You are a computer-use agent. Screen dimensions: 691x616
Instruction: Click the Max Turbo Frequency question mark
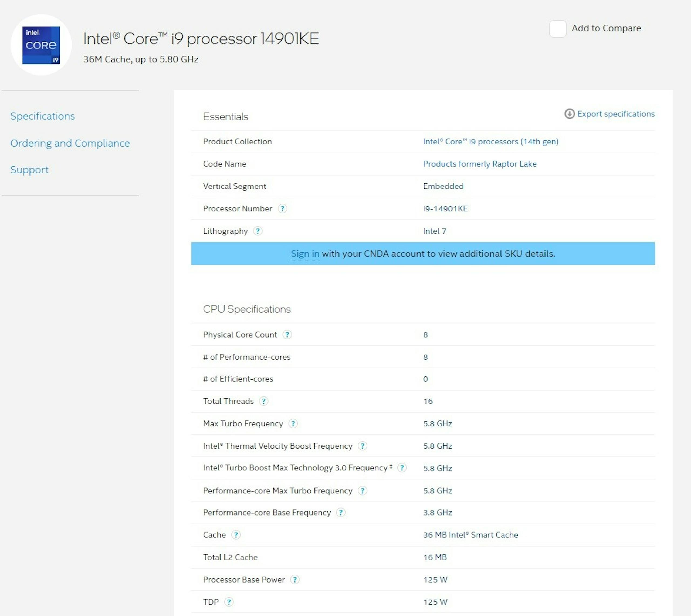click(x=293, y=423)
